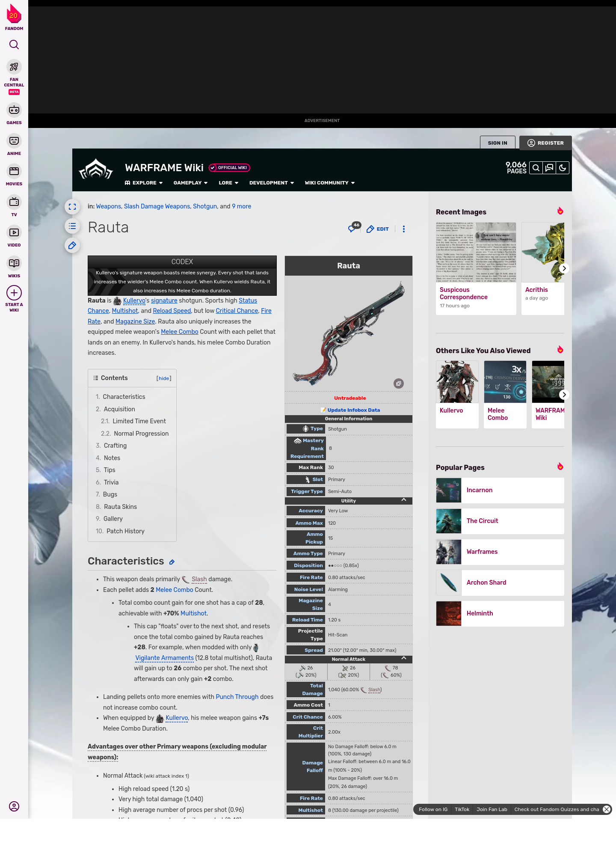Show next Recent Images with arrow

[564, 268]
